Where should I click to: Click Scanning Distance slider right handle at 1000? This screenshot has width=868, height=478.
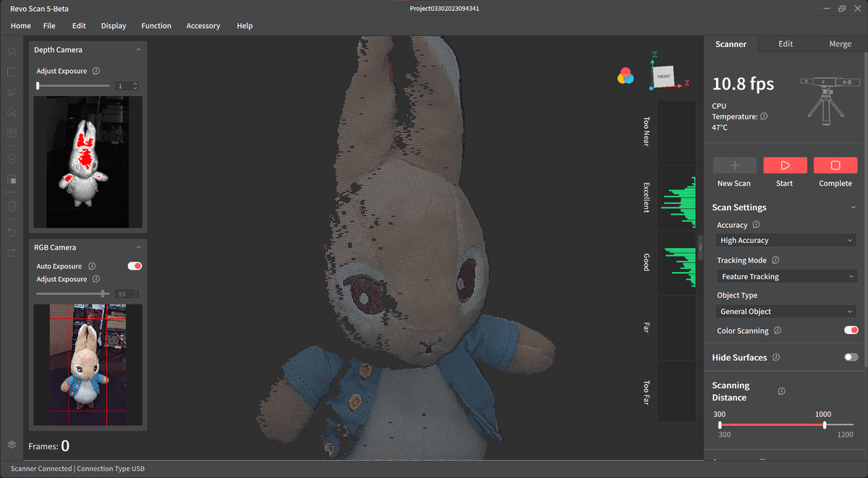pyautogui.click(x=825, y=425)
